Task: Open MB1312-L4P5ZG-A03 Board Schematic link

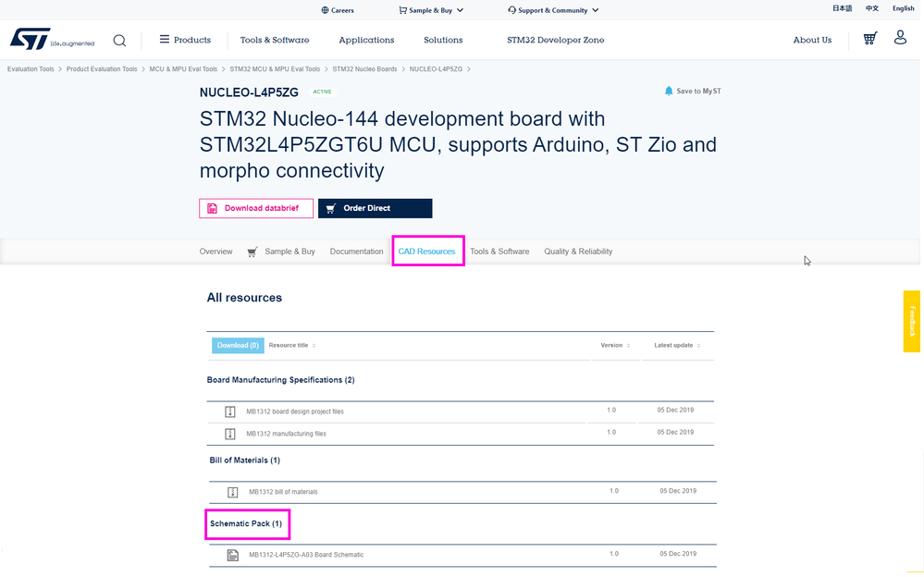Action: [306, 555]
